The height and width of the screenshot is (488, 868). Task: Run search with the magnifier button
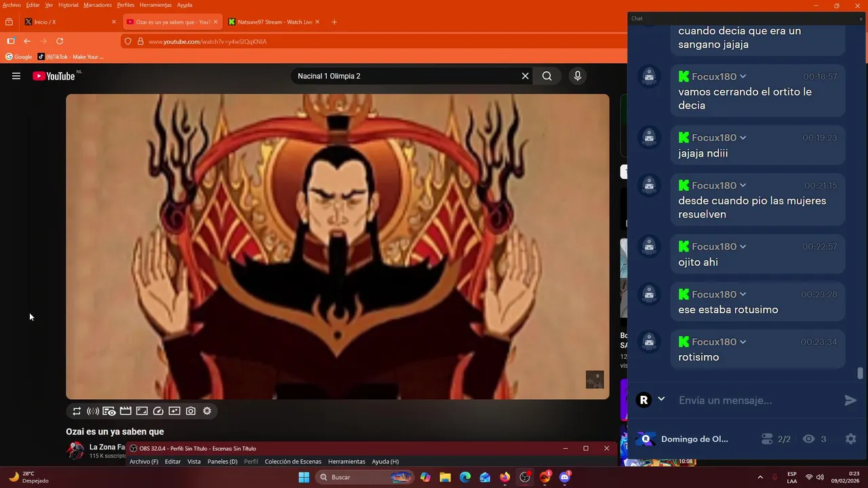pyautogui.click(x=547, y=76)
